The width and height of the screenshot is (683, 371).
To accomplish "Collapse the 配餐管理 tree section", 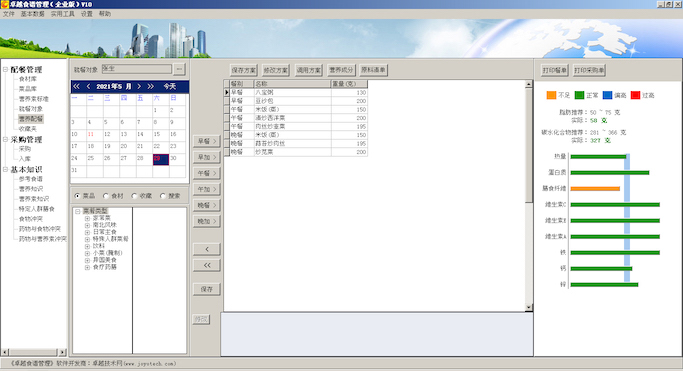I will point(5,69).
